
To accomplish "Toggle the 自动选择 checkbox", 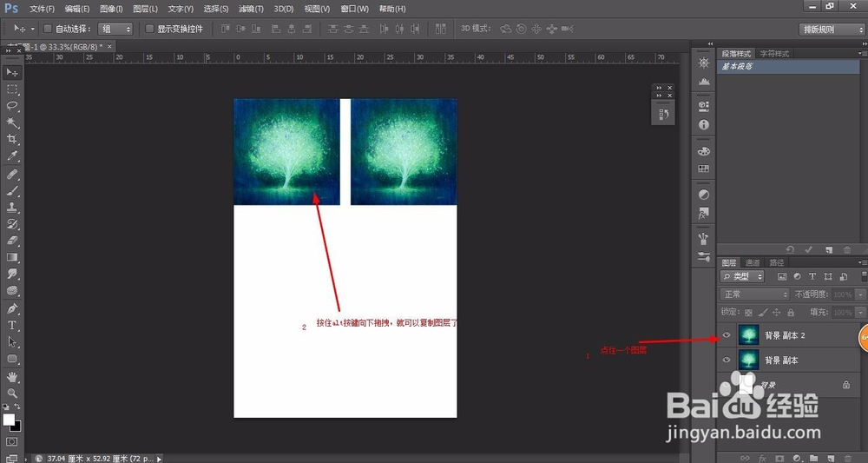I will point(48,29).
